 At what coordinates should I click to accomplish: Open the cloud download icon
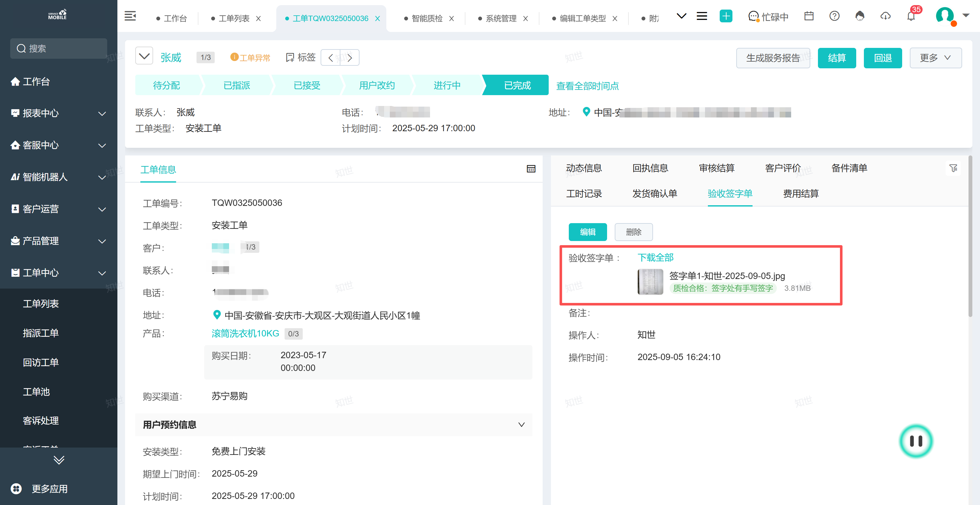click(x=885, y=16)
